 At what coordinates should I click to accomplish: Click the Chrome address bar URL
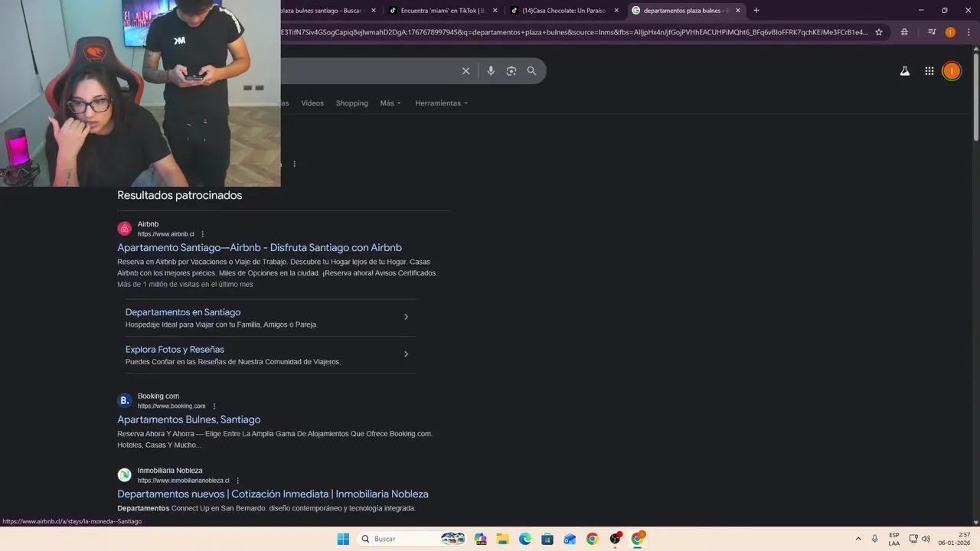point(574,32)
